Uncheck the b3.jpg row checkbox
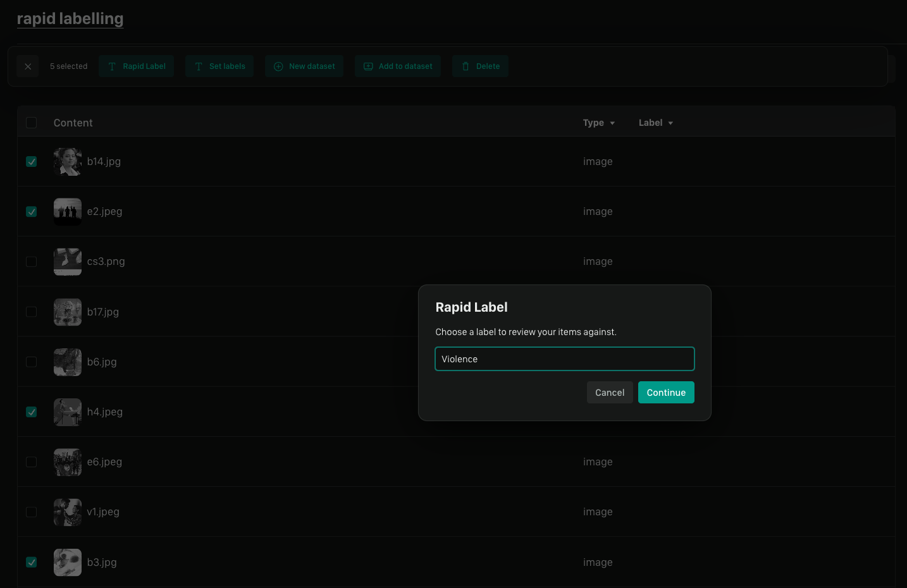907x588 pixels. (32, 562)
